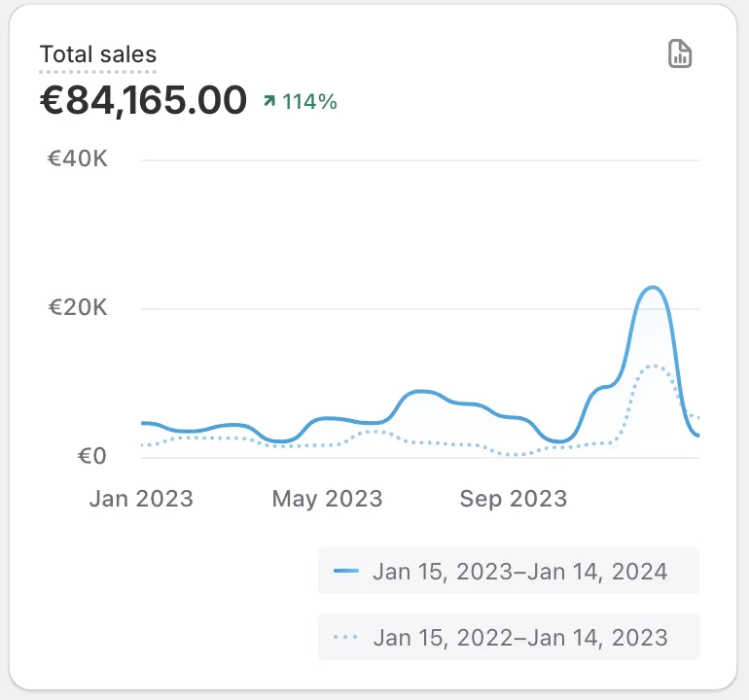Click the dotted line's highest peak
The height and width of the screenshot is (700, 749).
(653, 367)
